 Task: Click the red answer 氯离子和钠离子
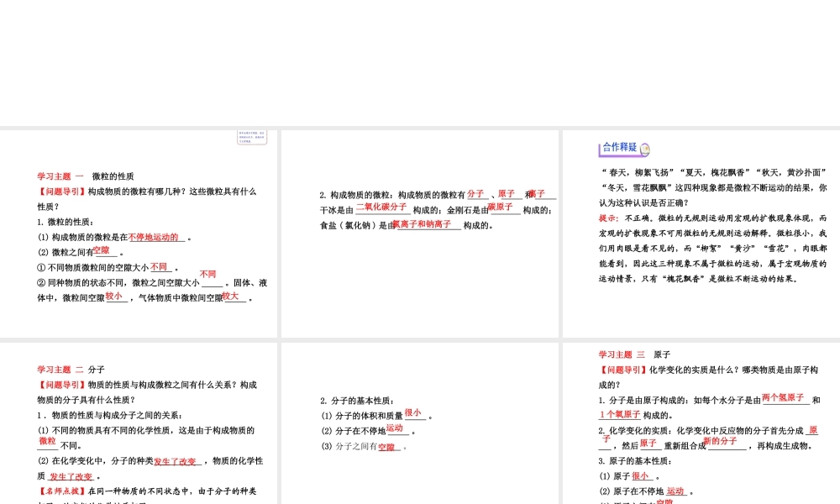tap(423, 224)
